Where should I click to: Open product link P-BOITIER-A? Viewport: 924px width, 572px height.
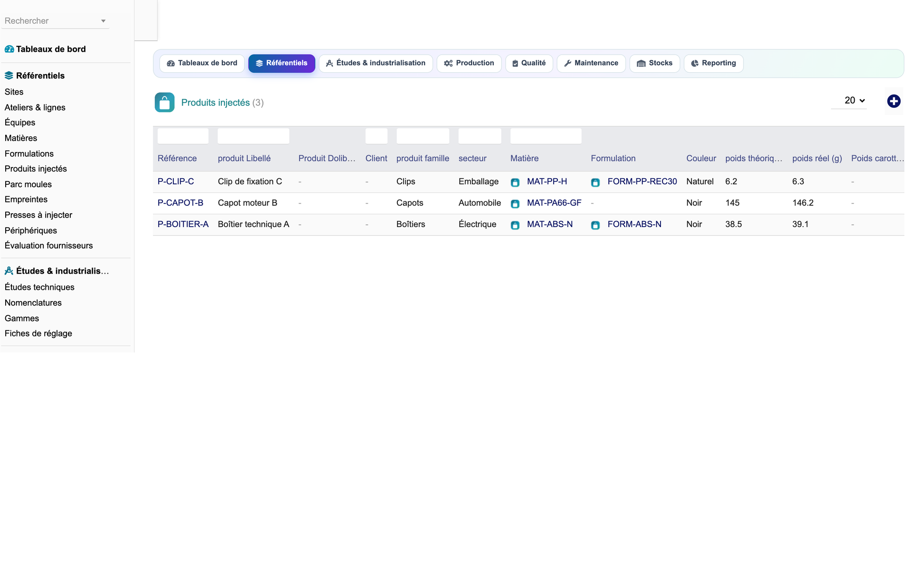(183, 224)
